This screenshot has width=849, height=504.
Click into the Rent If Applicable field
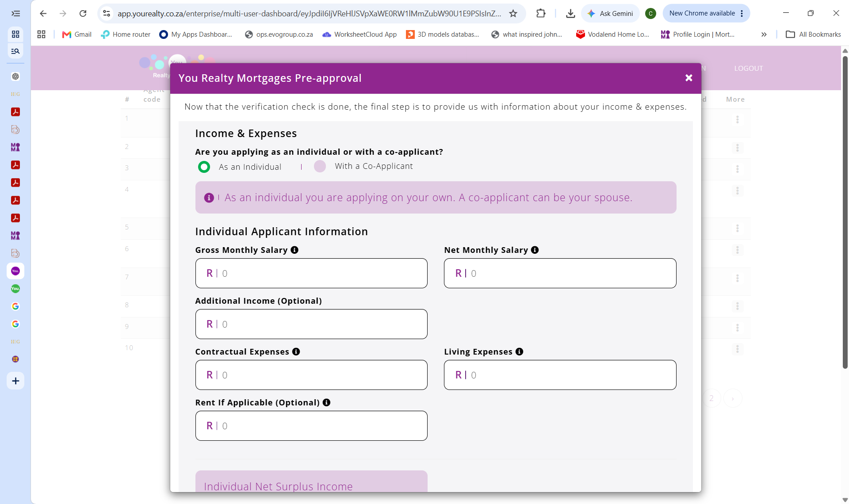311,426
